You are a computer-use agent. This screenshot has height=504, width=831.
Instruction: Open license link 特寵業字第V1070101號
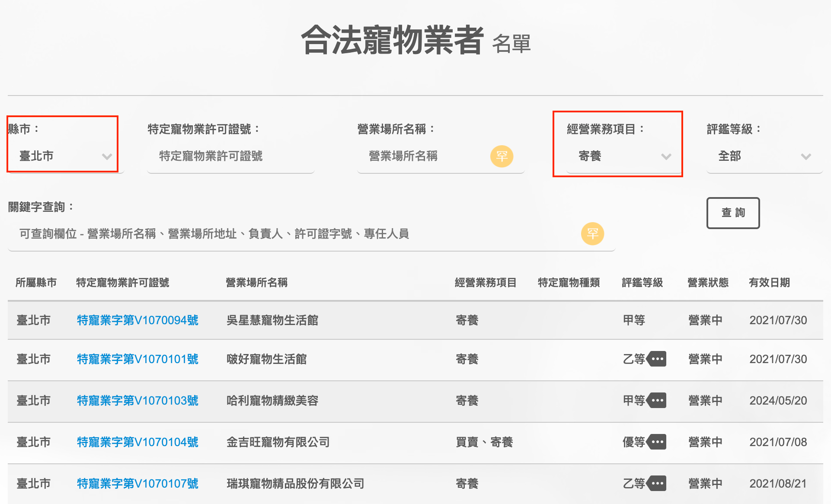[x=137, y=359]
